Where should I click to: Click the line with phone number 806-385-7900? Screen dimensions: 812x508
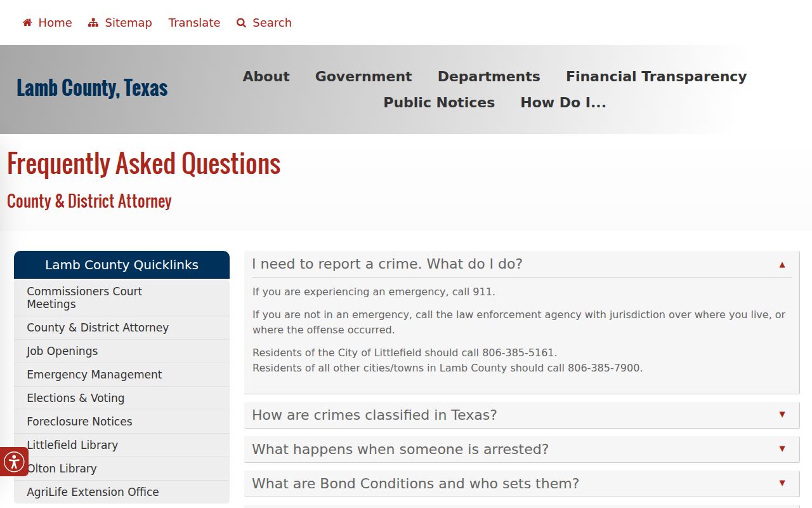click(448, 368)
